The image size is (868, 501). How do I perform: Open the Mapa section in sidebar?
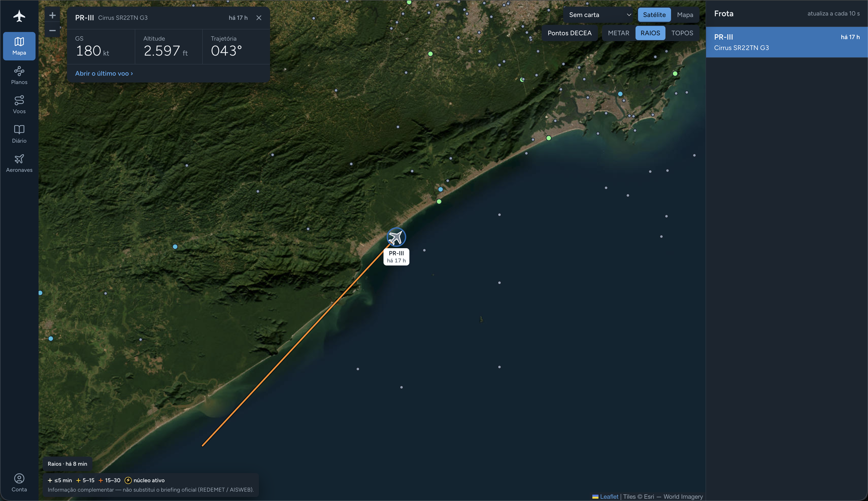19,46
